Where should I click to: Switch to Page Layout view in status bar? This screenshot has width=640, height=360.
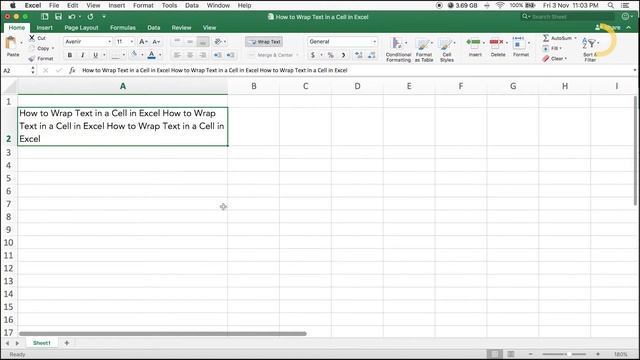(x=510, y=354)
